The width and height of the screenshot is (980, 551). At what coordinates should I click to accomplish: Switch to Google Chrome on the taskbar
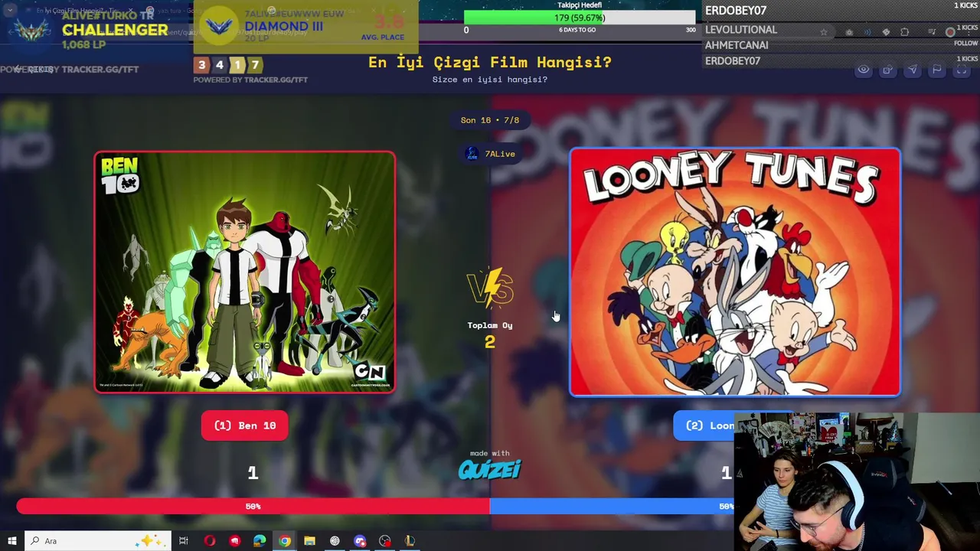tap(285, 541)
